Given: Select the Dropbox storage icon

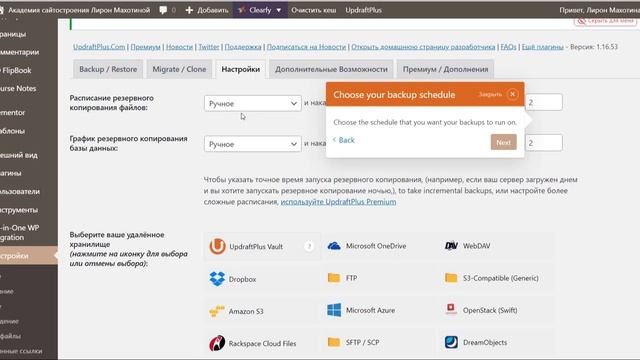Looking at the screenshot, I should 217,279.
